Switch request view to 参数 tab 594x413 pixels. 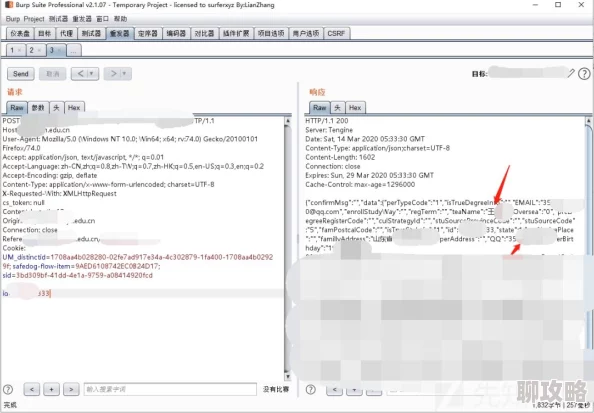pyautogui.click(x=38, y=108)
